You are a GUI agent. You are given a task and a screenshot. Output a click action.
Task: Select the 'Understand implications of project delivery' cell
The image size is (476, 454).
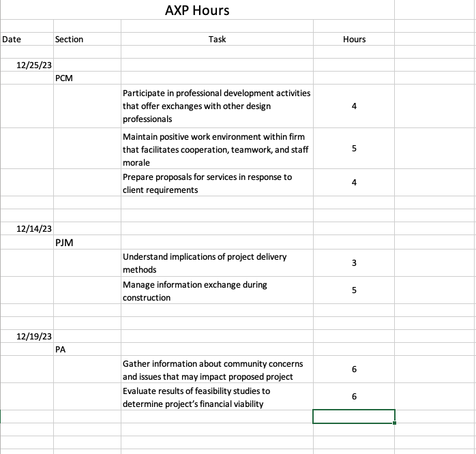[217, 263]
